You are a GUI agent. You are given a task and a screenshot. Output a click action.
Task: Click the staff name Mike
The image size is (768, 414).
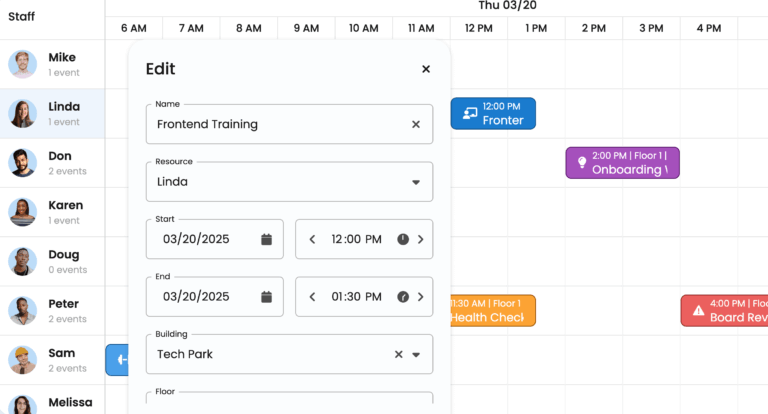point(62,57)
